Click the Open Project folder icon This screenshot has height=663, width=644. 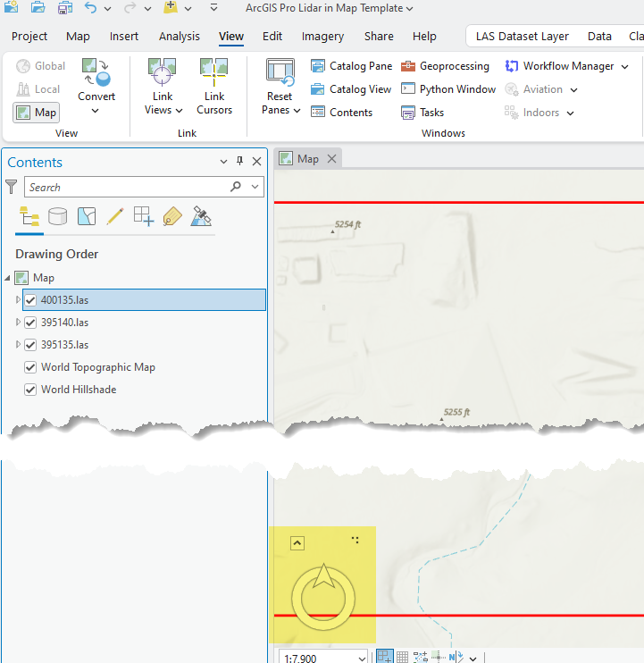38,7
